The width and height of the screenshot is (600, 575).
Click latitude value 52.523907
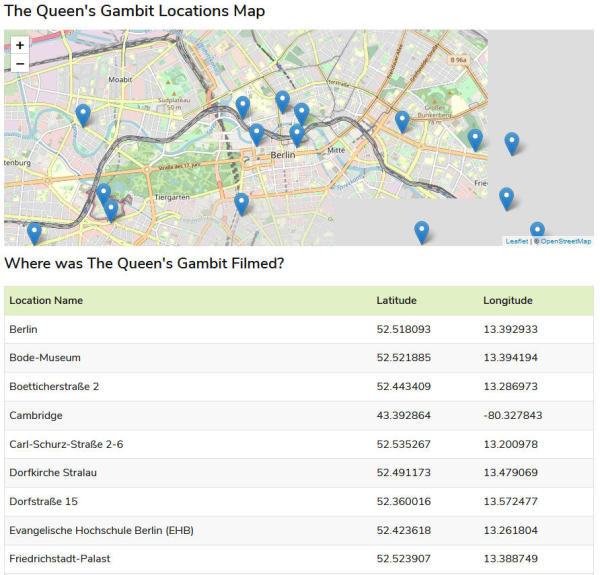pos(404,559)
